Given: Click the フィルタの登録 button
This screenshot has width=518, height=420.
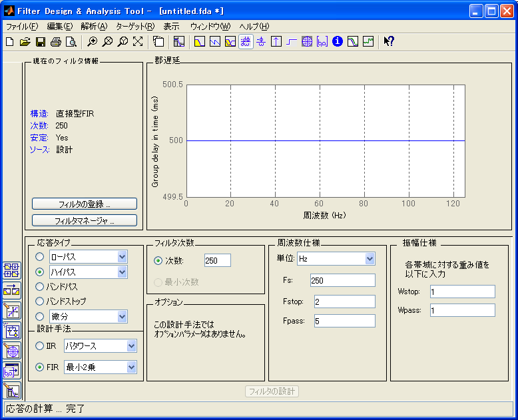Looking at the screenshot, I should click(x=85, y=204).
